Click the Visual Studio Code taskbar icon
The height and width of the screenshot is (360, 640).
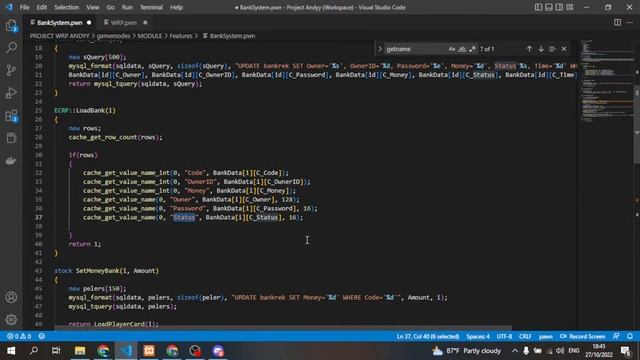click(126, 351)
